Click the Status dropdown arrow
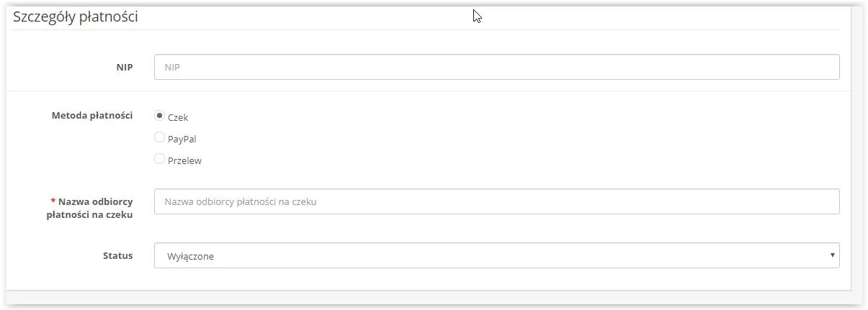The width and height of the screenshot is (868, 310). (832, 255)
